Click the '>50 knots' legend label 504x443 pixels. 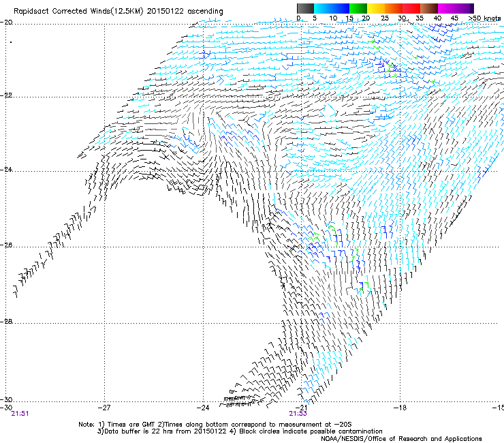coord(484,18)
